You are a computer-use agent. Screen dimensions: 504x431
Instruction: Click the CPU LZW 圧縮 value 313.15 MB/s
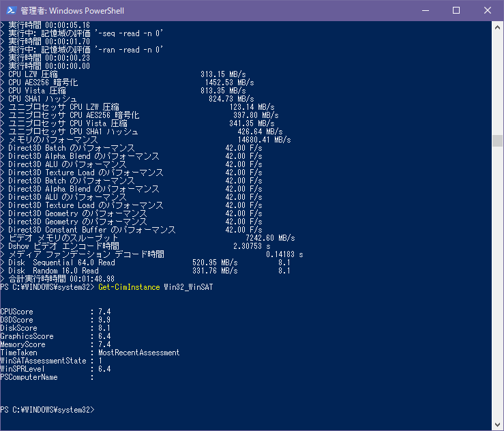[x=223, y=74]
